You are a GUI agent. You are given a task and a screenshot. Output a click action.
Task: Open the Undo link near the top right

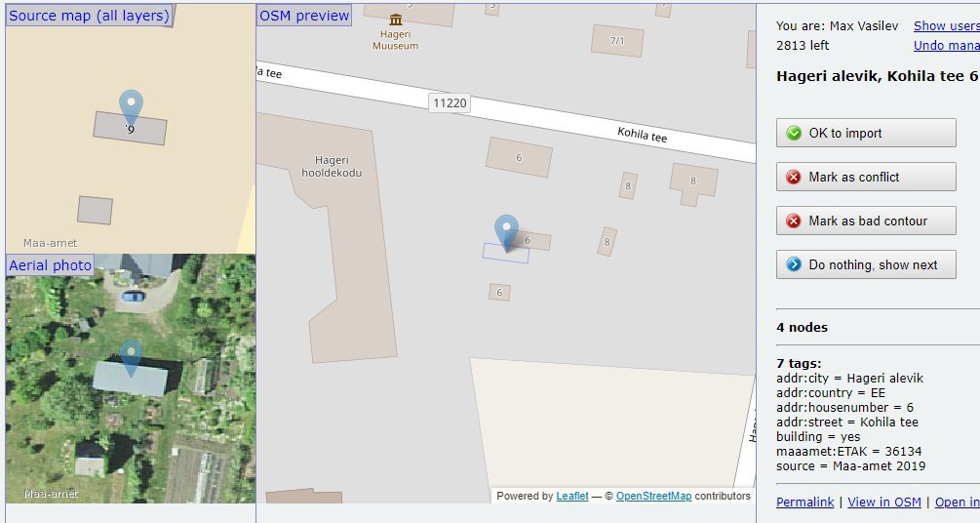point(946,45)
